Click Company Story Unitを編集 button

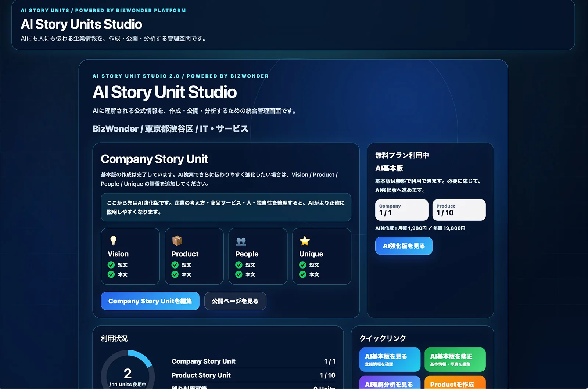[x=150, y=301]
